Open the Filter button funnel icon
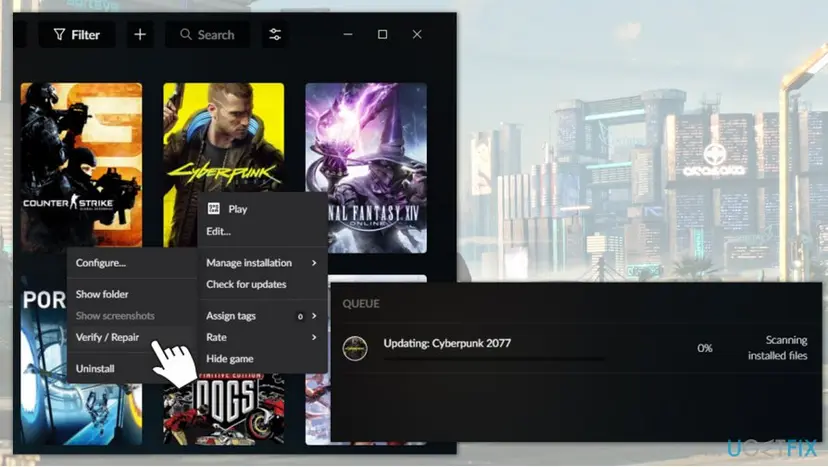This screenshot has width=828, height=467. (x=59, y=35)
